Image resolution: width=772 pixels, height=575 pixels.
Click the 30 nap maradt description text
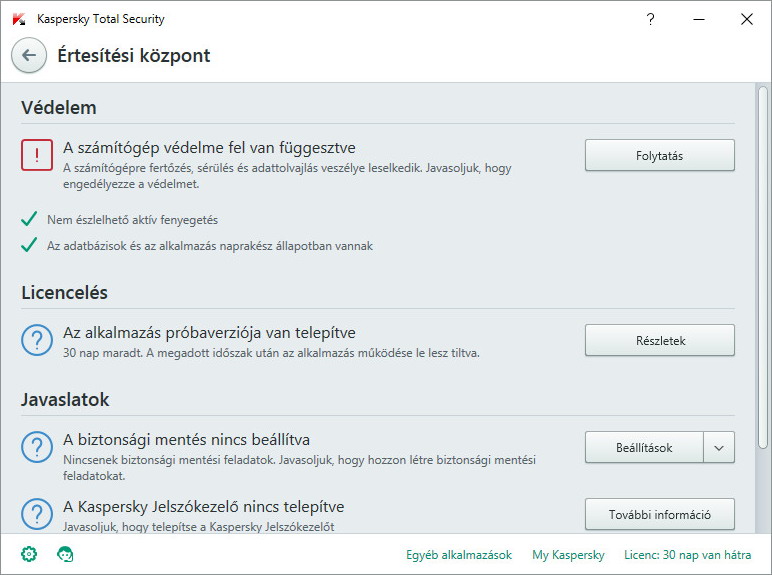tap(271, 353)
